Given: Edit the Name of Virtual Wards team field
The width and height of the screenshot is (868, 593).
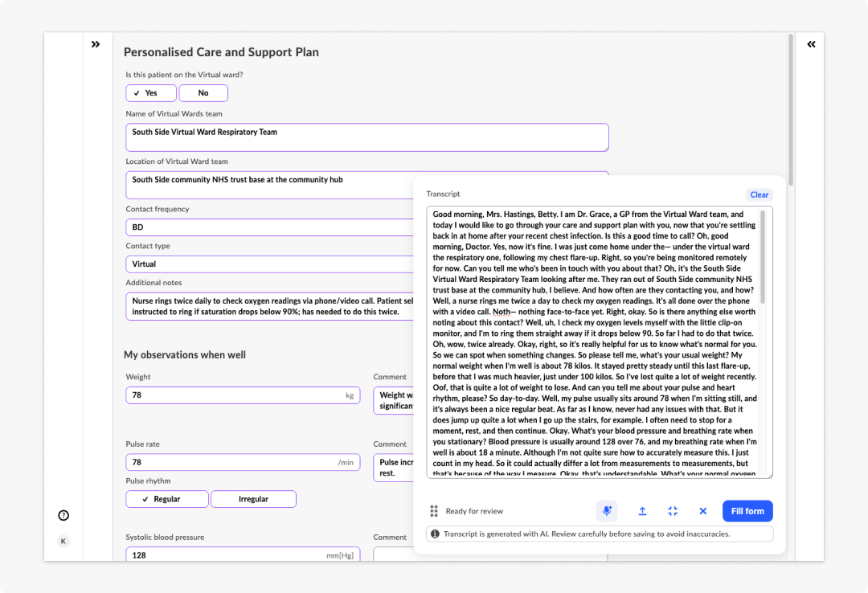Looking at the screenshot, I should coord(367,137).
